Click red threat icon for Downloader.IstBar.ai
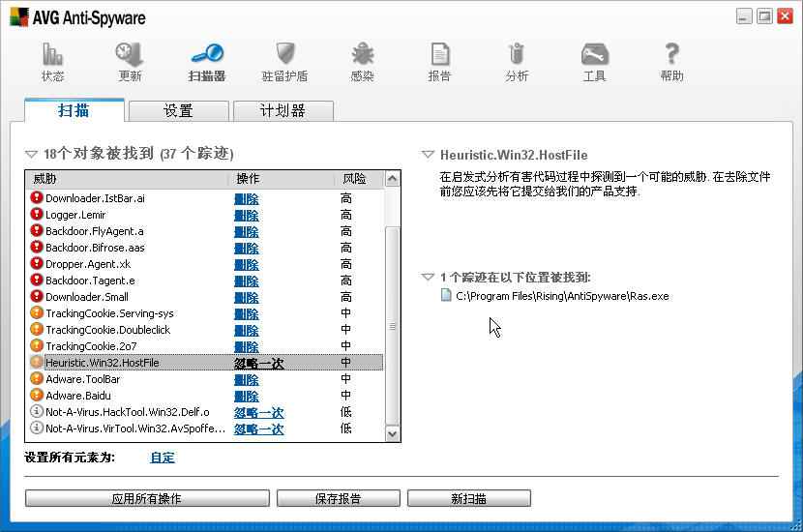Image resolution: width=803 pixels, height=532 pixels. click(x=37, y=197)
